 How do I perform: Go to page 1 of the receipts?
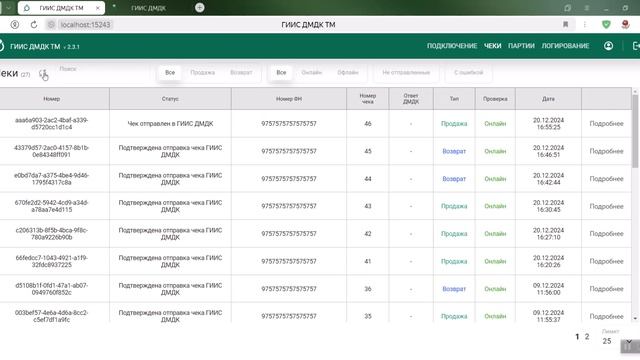(577, 337)
